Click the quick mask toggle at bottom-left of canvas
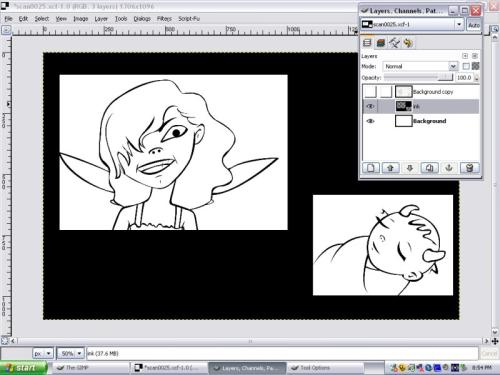Screen dimensions: 500x375 (x=5, y=341)
